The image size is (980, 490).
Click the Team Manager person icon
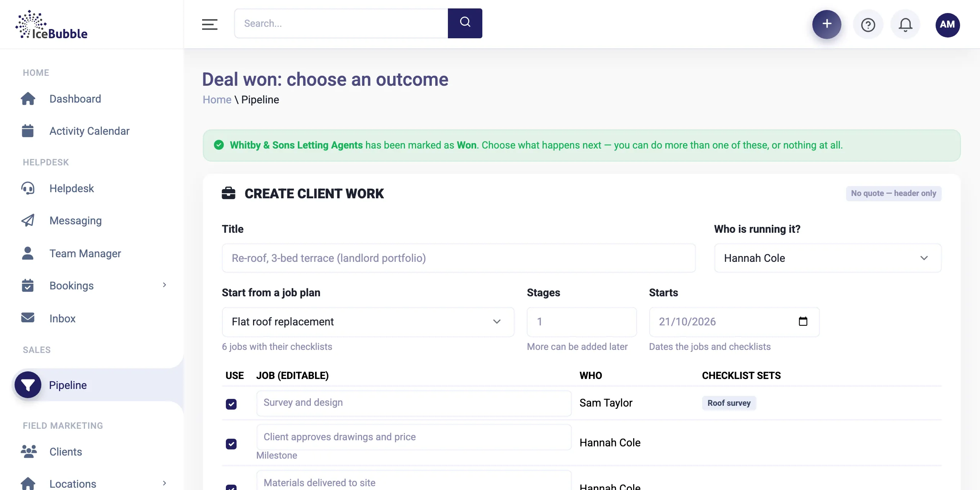click(28, 253)
